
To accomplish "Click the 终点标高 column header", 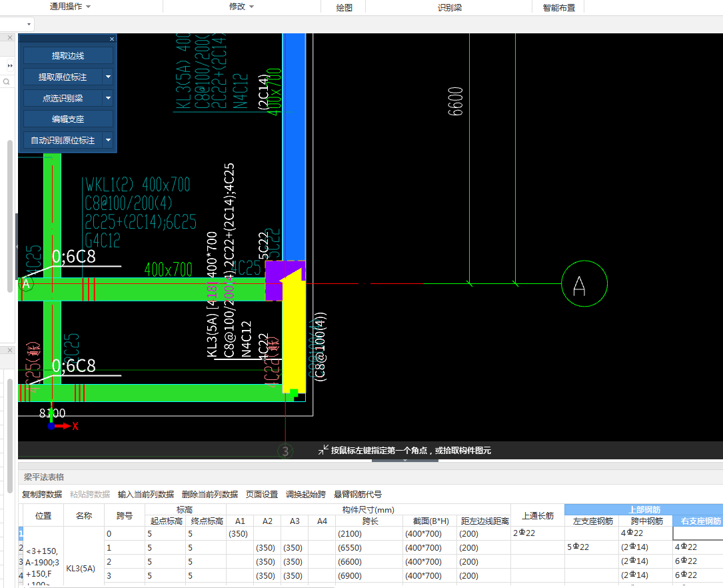I will 206,521.
